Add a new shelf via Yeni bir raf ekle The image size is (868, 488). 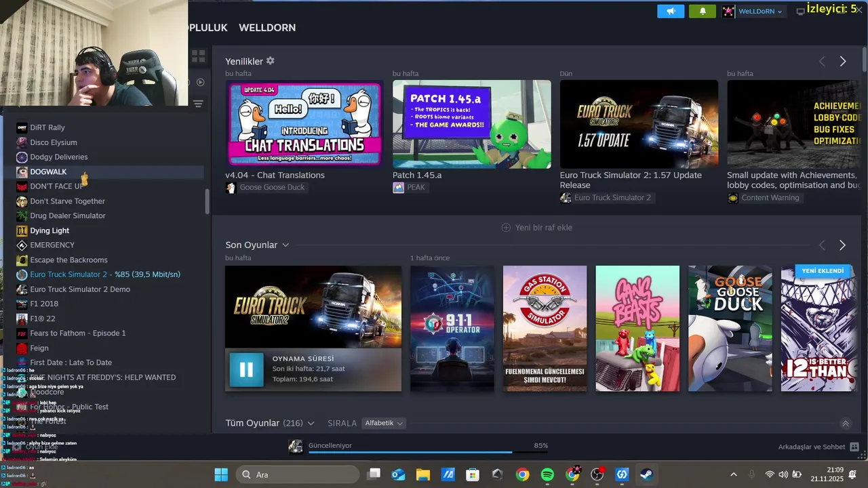point(536,227)
